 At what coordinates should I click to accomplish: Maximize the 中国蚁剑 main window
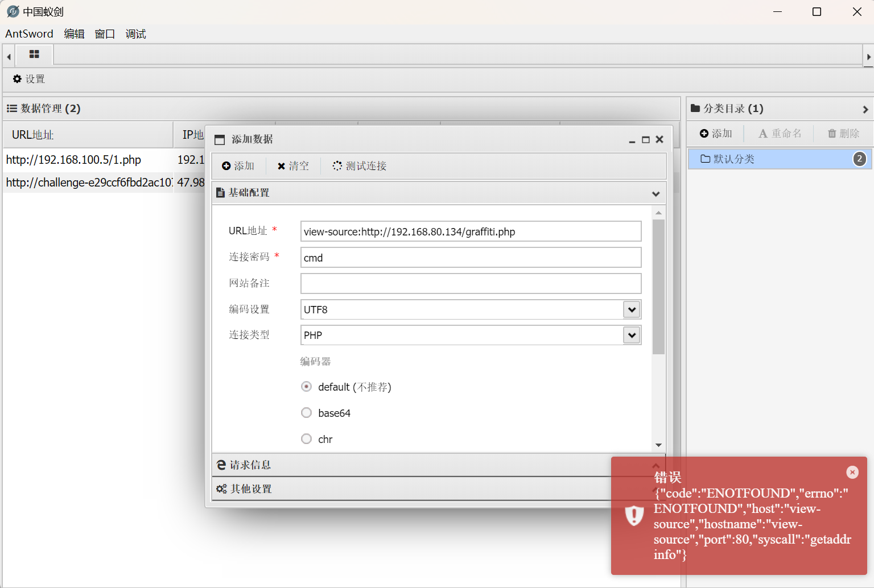(x=817, y=11)
